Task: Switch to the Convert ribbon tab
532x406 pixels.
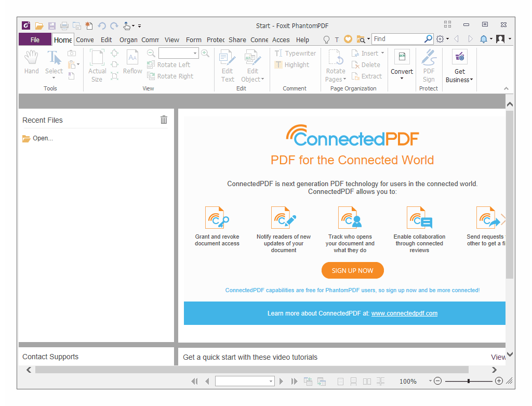Action: click(85, 40)
